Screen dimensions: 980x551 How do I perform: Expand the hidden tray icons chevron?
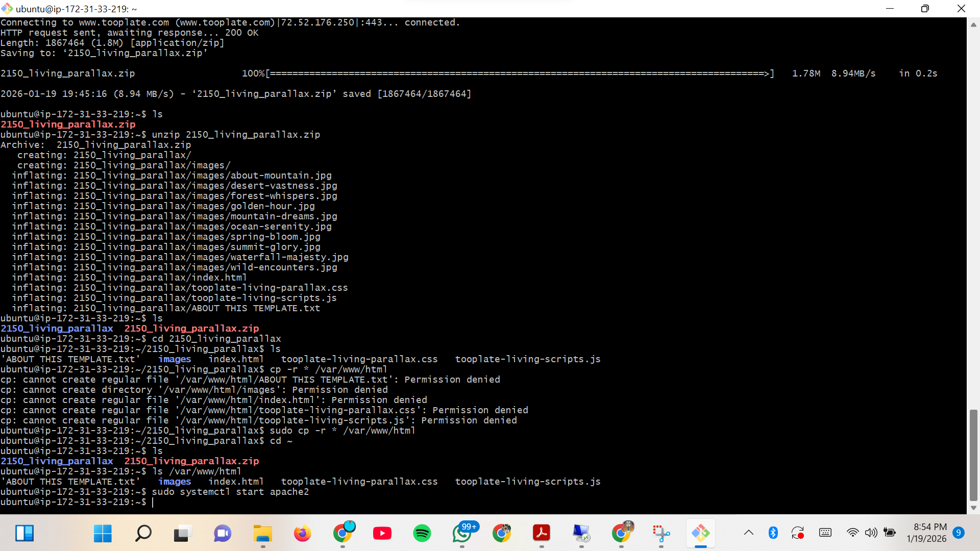(749, 533)
